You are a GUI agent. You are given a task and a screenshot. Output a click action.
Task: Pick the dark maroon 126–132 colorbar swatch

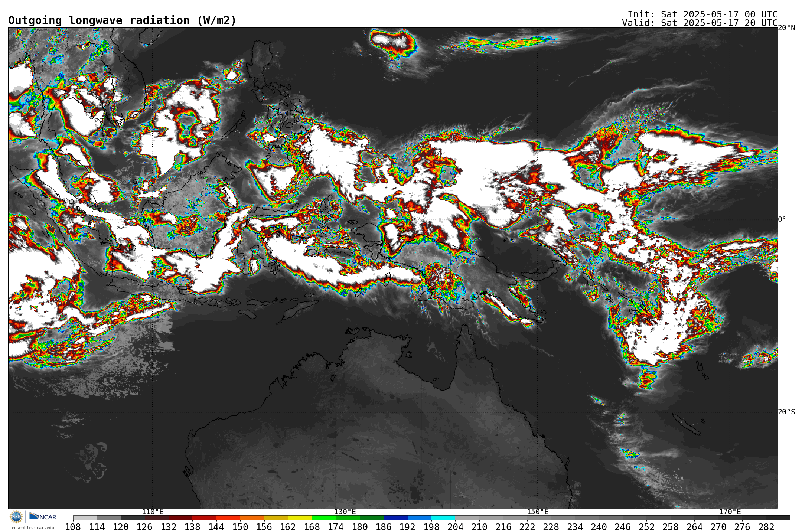tap(157, 518)
